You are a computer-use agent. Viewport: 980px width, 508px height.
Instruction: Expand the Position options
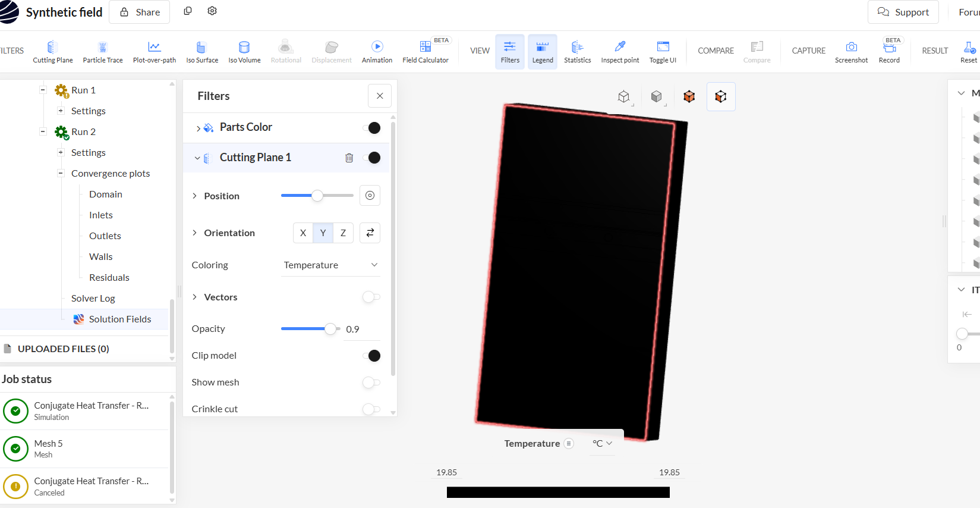tap(194, 196)
